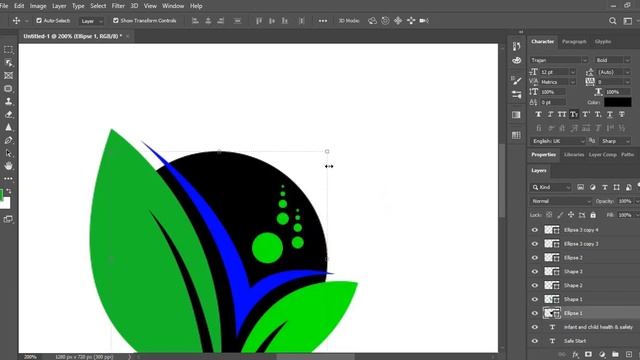Switch to the Glyphs tab
640x360 pixels.
tap(602, 42)
